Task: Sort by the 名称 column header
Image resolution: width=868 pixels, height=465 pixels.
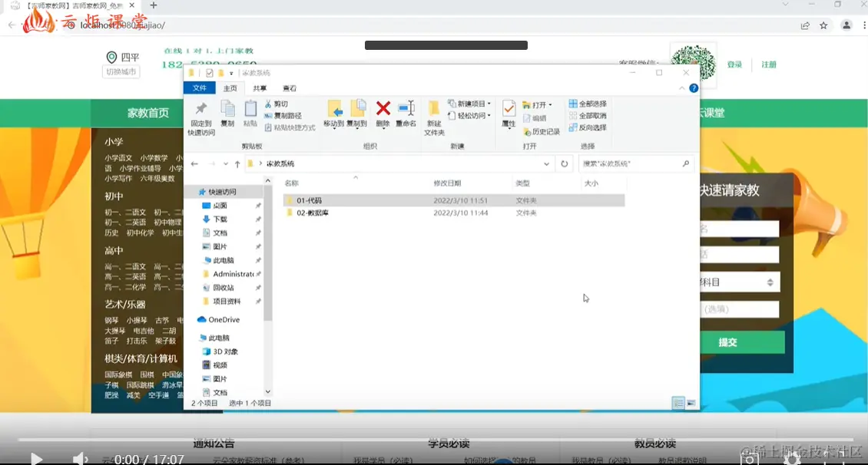Action: [291, 183]
